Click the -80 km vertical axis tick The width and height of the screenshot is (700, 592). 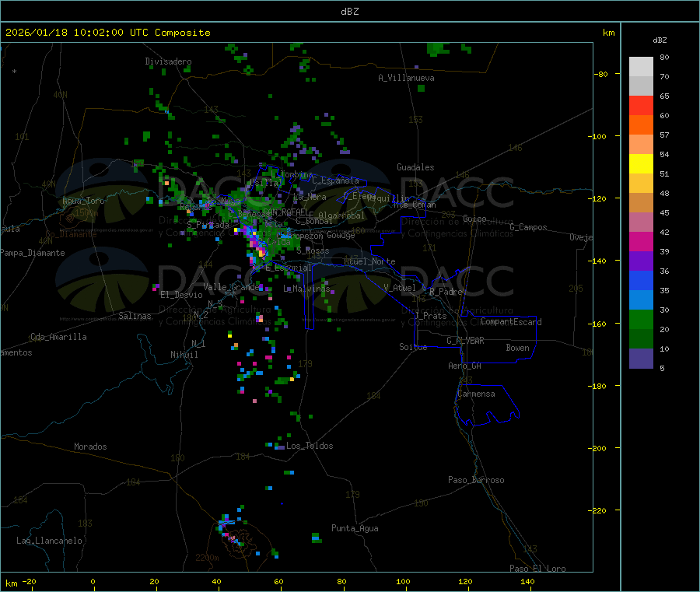pyautogui.click(x=600, y=74)
